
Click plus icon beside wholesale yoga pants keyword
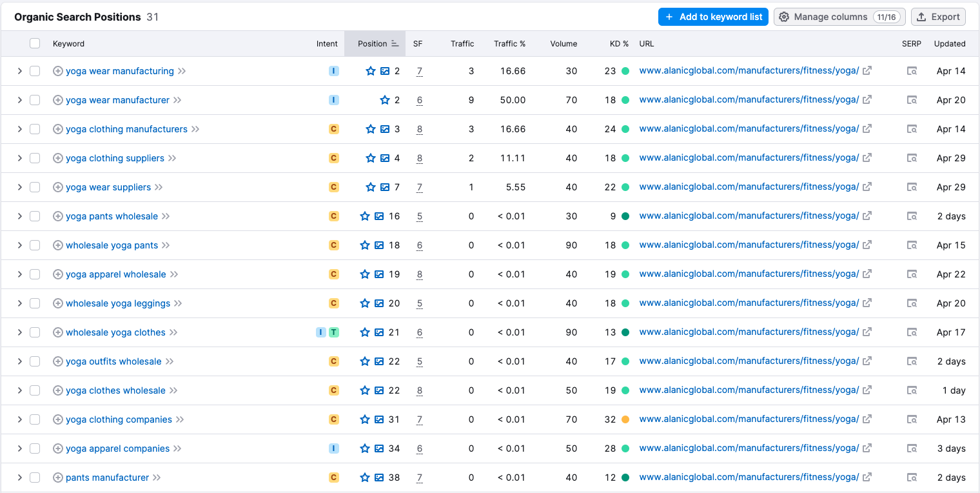(x=58, y=245)
